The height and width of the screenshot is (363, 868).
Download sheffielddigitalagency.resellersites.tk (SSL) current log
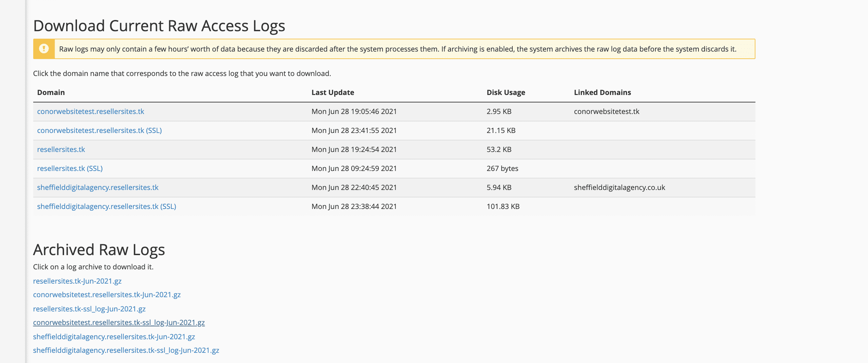click(106, 207)
